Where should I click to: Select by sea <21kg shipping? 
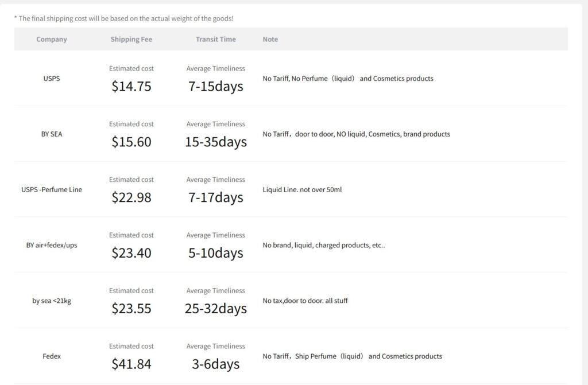coord(52,301)
